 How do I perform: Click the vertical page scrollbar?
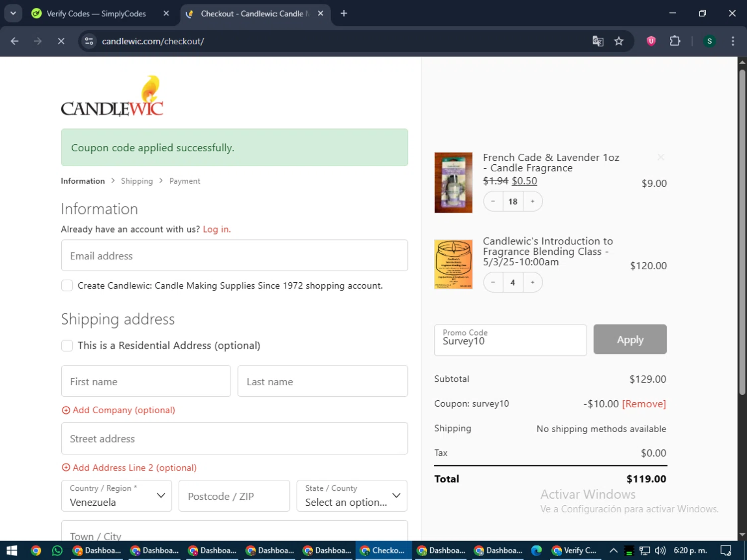742,231
